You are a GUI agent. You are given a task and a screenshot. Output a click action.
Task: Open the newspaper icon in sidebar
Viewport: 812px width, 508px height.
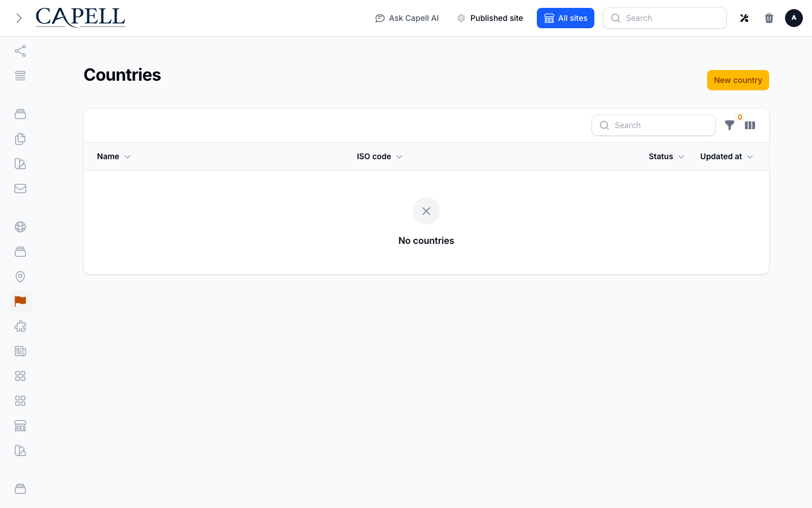click(x=20, y=351)
